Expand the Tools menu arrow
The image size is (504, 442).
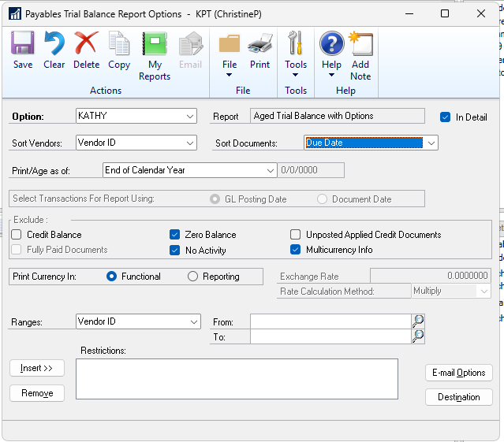[x=295, y=75]
